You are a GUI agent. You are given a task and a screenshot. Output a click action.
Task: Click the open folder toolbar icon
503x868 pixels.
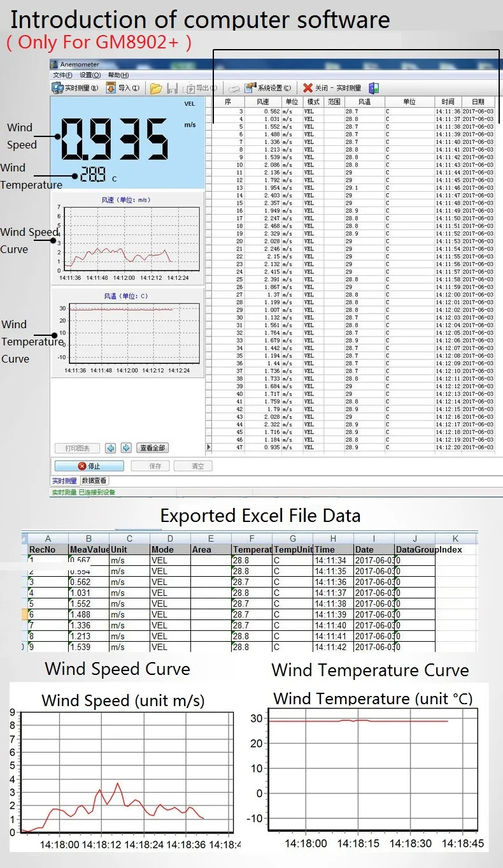click(156, 89)
